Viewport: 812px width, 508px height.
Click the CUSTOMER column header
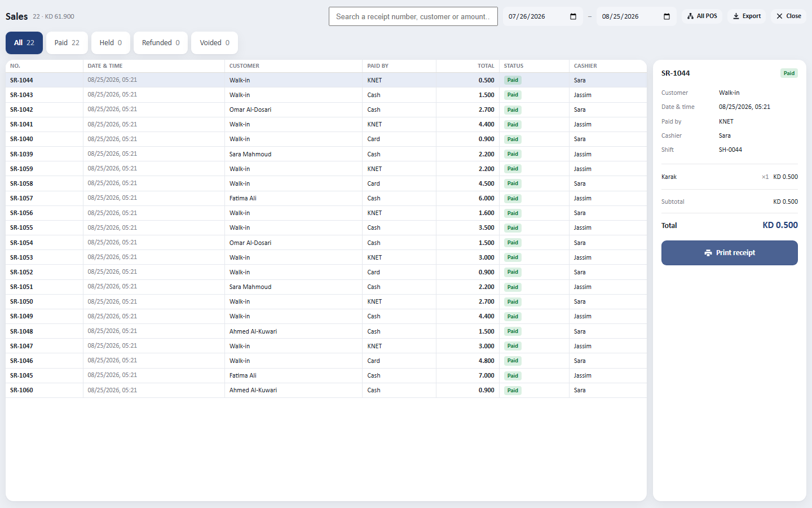click(293, 66)
